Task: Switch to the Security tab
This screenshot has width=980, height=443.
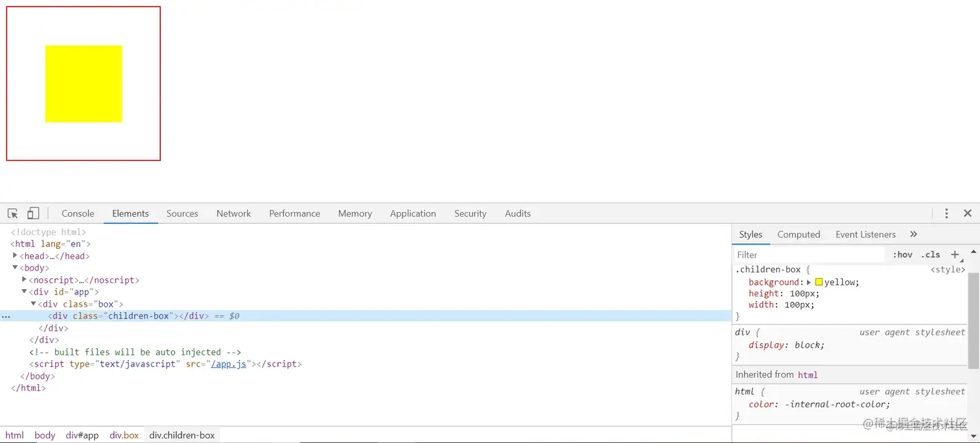Action: point(471,213)
